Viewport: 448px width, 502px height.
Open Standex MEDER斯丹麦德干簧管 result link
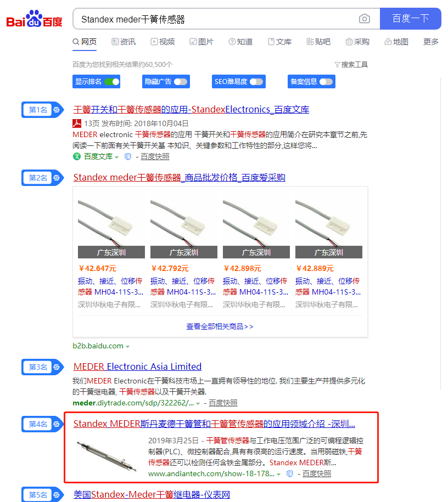[x=214, y=424]
